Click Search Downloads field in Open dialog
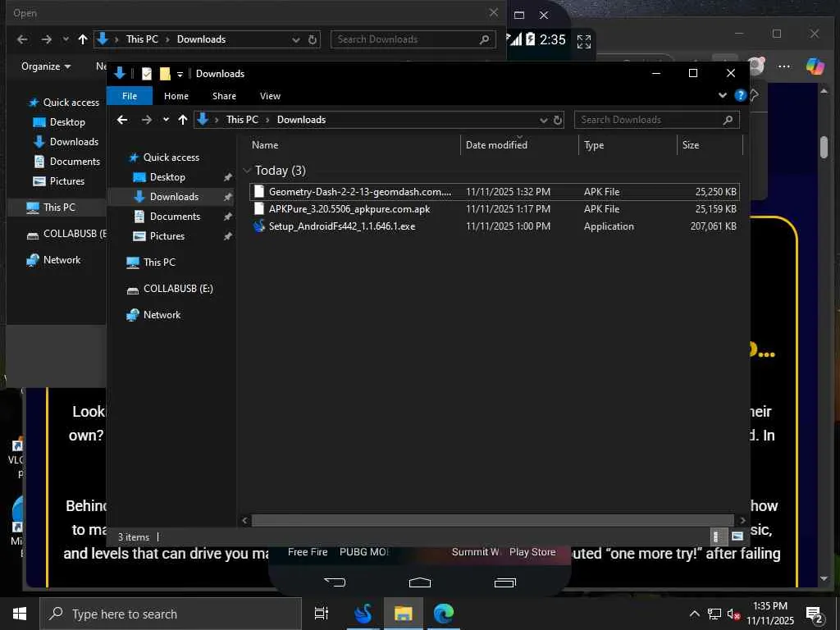Screen dimensions: 840x630 [x=413, y=39]
